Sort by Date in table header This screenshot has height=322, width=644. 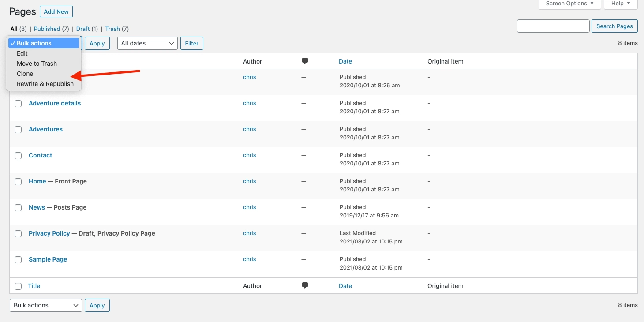[x=345, y=61]
